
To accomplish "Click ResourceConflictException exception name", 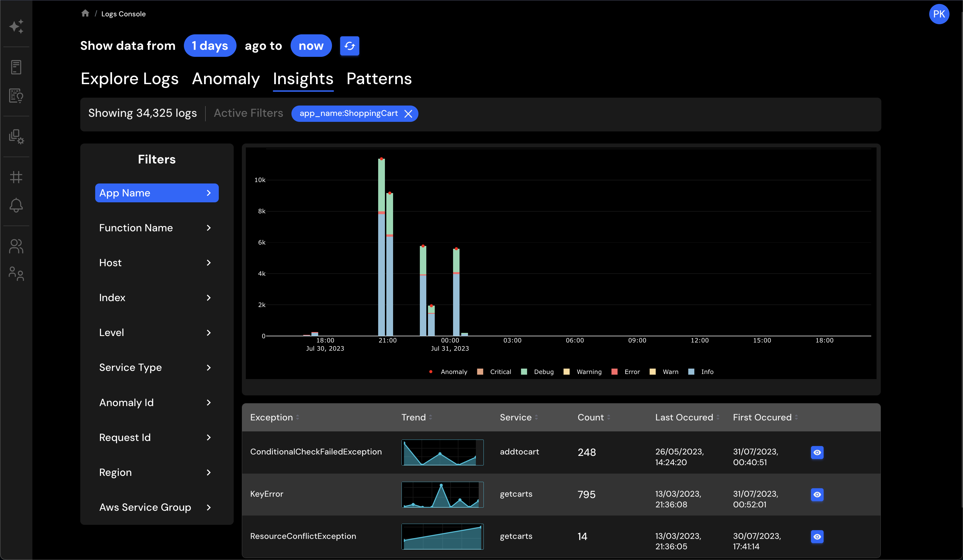I will pos(303,536).
